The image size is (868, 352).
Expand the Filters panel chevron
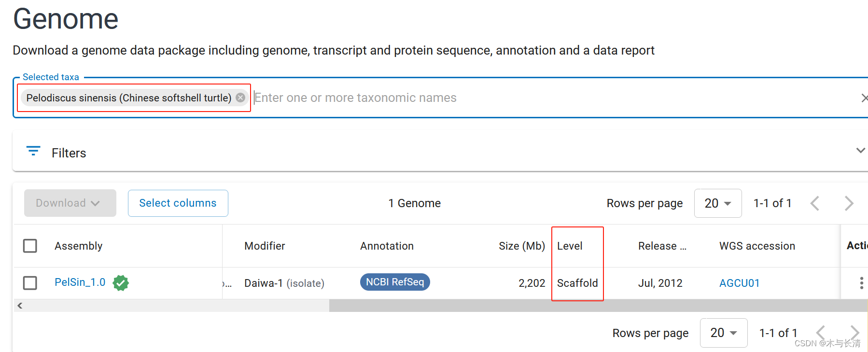[860, 151]
